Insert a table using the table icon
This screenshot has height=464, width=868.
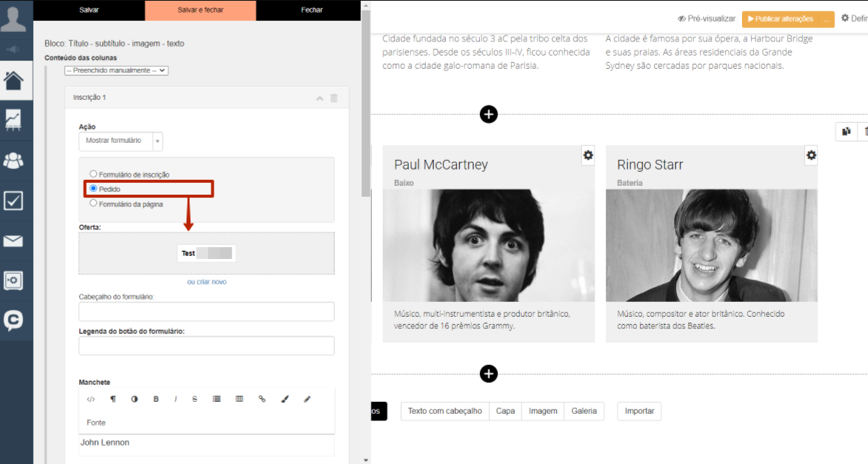tap(239, 399)
